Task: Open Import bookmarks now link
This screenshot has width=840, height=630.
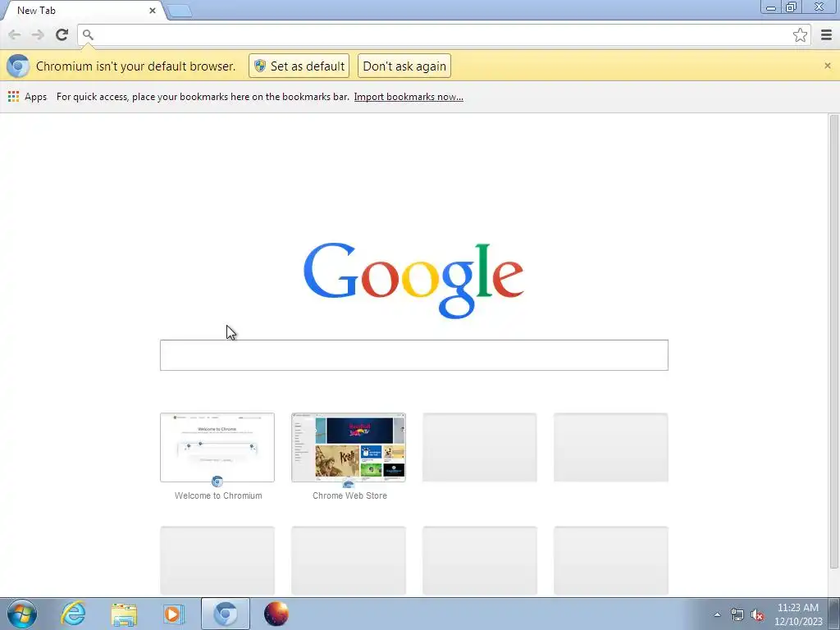Action: [409, 97]
